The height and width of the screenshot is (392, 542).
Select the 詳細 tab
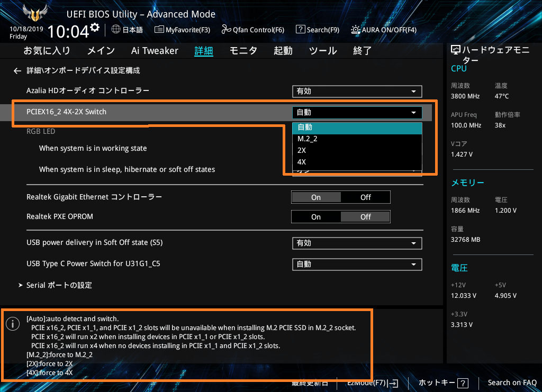point(204,51)
